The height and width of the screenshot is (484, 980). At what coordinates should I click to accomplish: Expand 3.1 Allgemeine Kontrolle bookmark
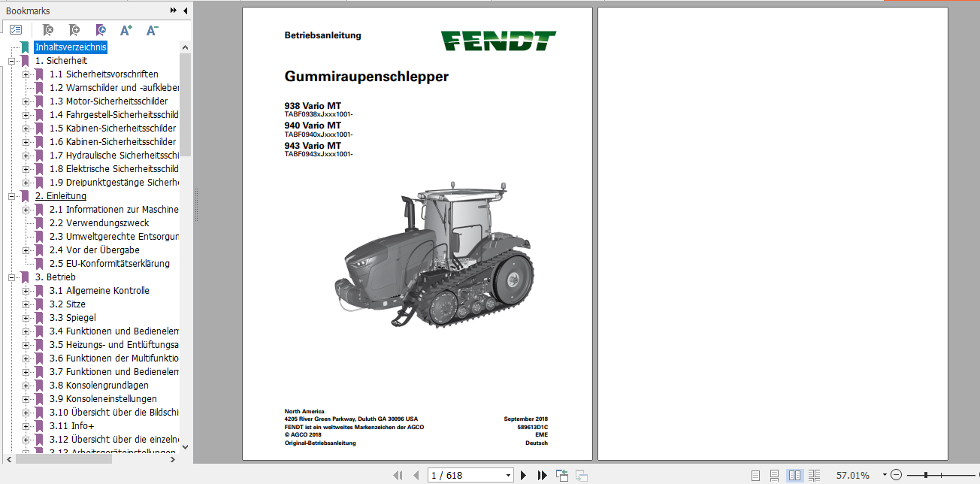point(26,291)
